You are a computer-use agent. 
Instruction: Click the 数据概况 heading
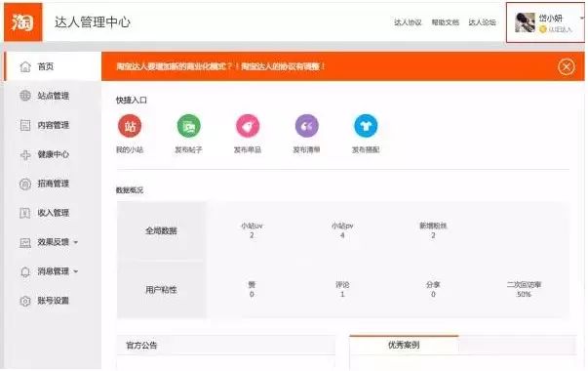pyautogui.click(x=130, y=190)
